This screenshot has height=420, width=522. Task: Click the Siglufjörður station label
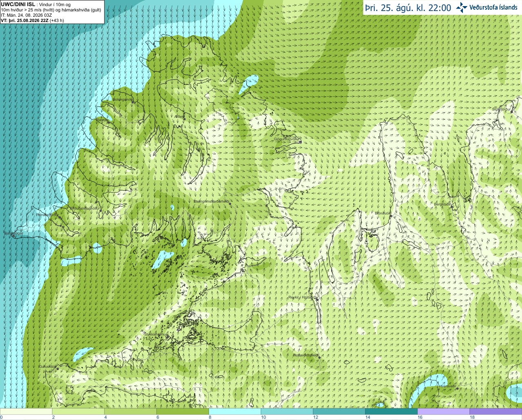[502, 109]
